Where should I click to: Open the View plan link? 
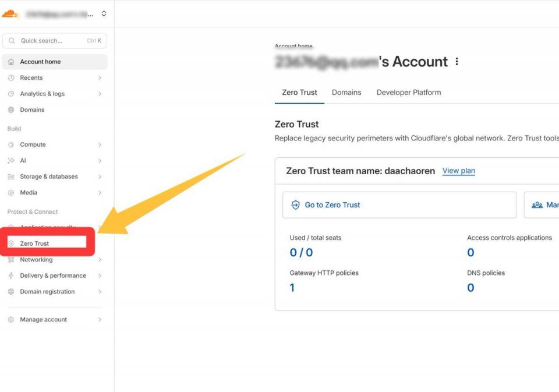pos(458,171)
